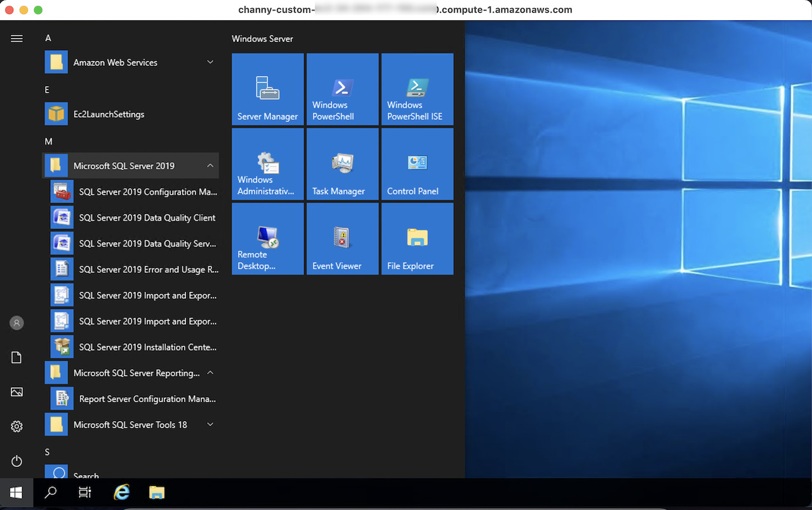Click the Power button in sidebar
Screen dimensions: 812x510
(x=17, y=461)
